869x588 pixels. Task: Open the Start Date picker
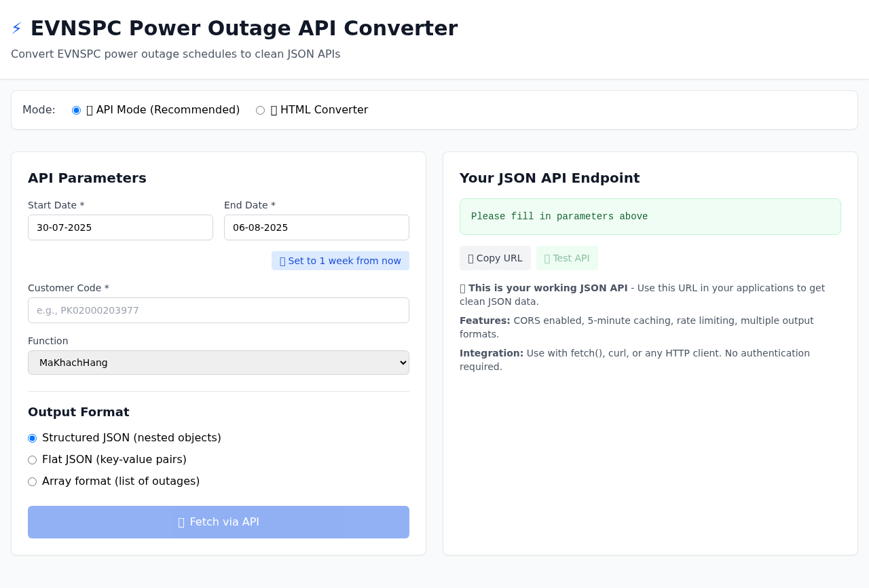click(120, 227)
